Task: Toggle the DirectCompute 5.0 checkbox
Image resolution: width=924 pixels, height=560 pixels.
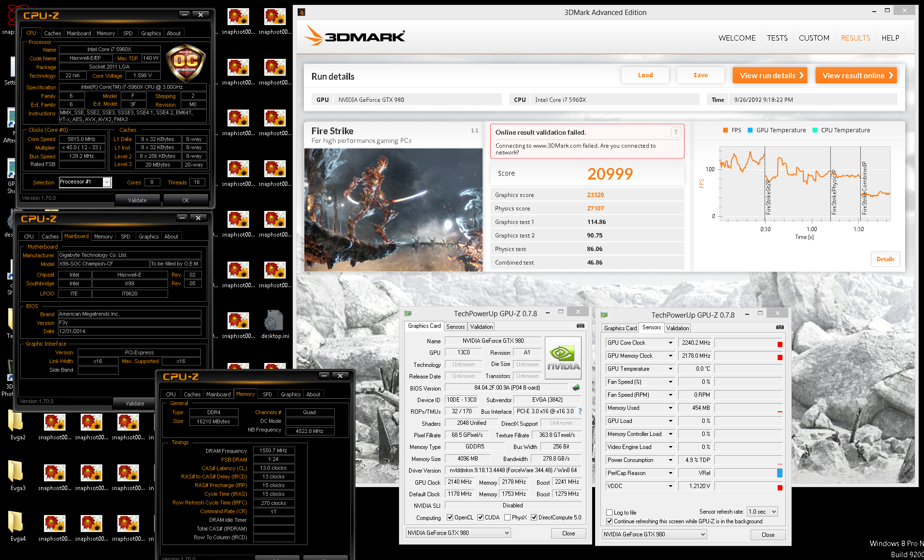Action: [x=534, y=518]
